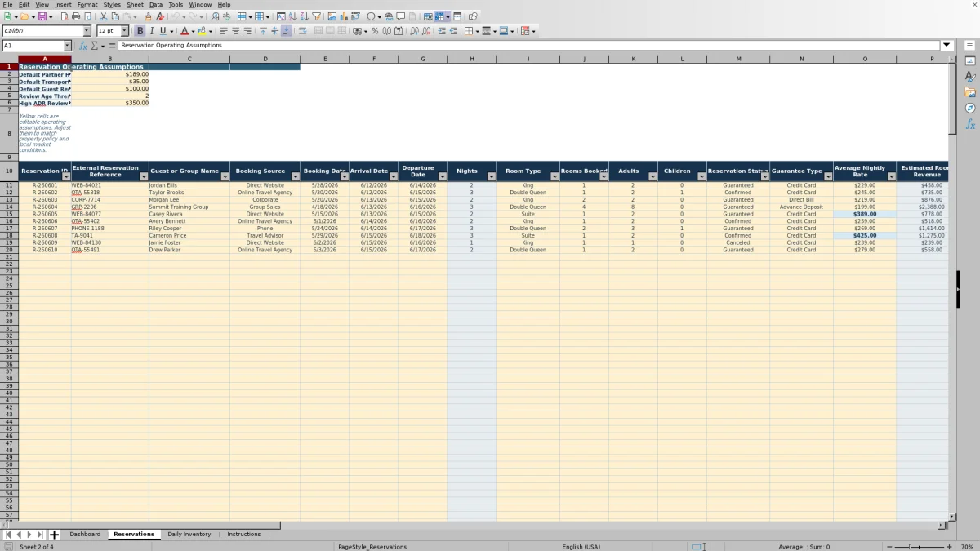Viewport: 980px width, 551px height.
Task: Select row header 15
Action: pyautogui.click(x=9, y=214)
